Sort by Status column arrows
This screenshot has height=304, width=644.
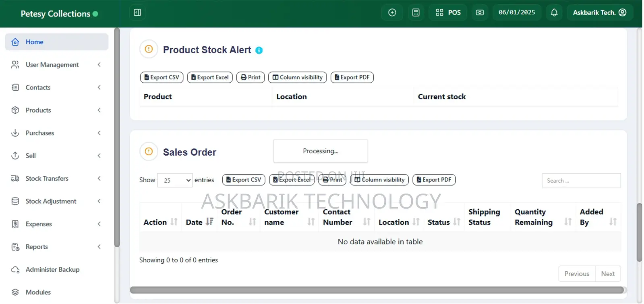(x=457, y=222)
